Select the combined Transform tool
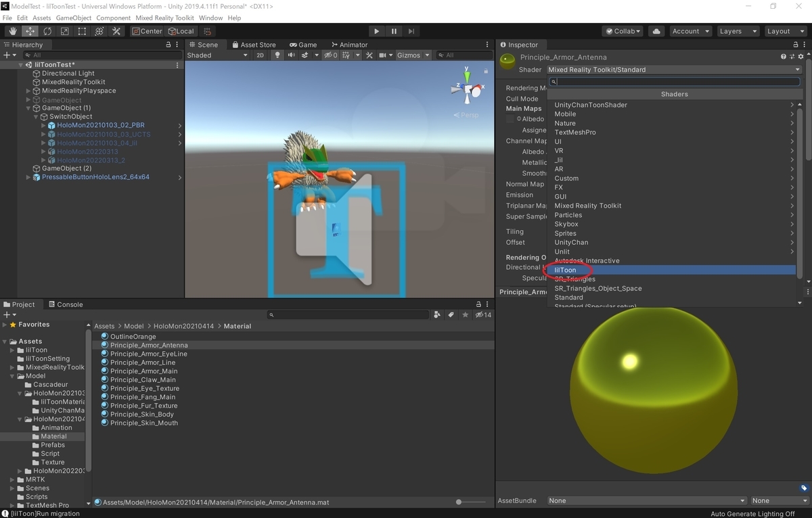812x518 pixels. pyautogui.click(x=99, y=31)
